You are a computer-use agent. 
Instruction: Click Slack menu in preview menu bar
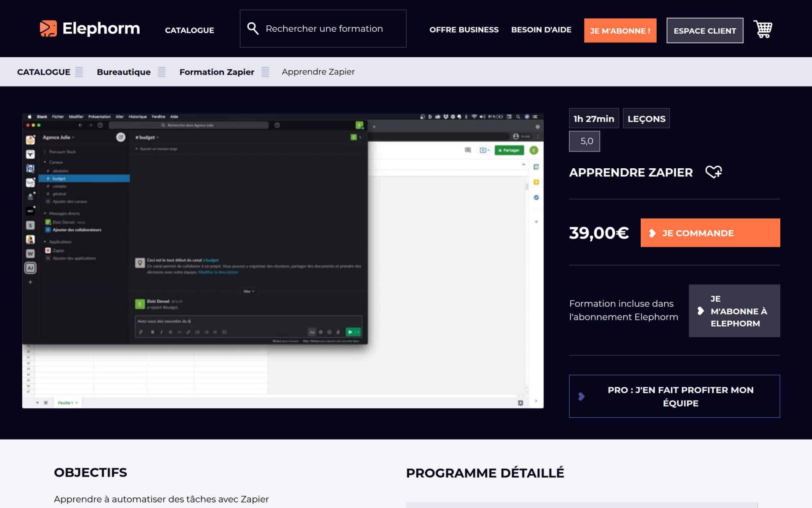(42, 117)
